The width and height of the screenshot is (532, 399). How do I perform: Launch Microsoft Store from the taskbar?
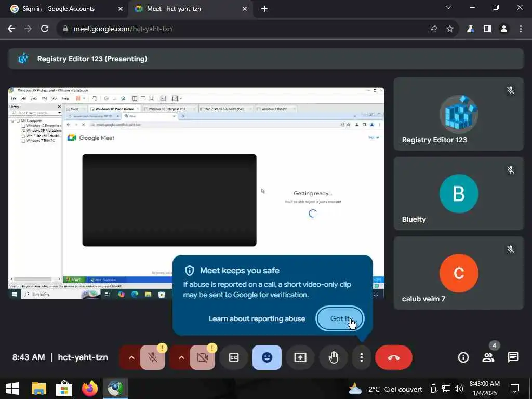click(64, 389)
